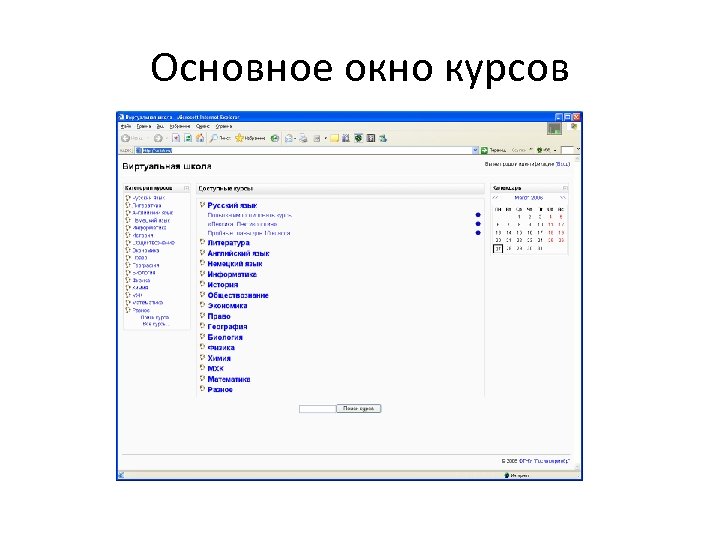Click the Виртуальная школа site title
Image resolution: width=720 pixels, height=540 pixels.
[x=167, y=166]
